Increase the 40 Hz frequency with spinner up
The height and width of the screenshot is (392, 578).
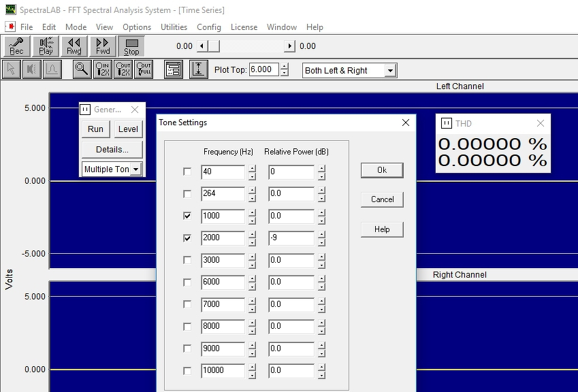pyautogui.click(x=252, y=168)
